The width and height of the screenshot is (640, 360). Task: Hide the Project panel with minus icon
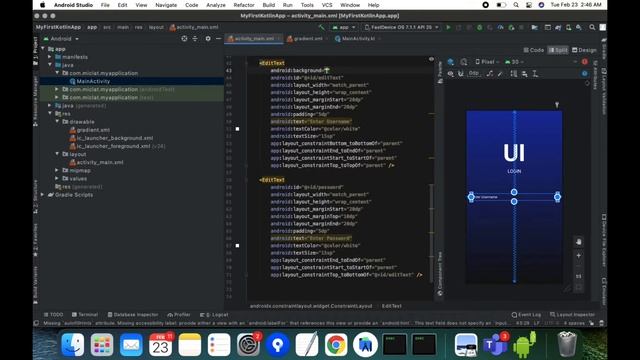click(218, 38)
